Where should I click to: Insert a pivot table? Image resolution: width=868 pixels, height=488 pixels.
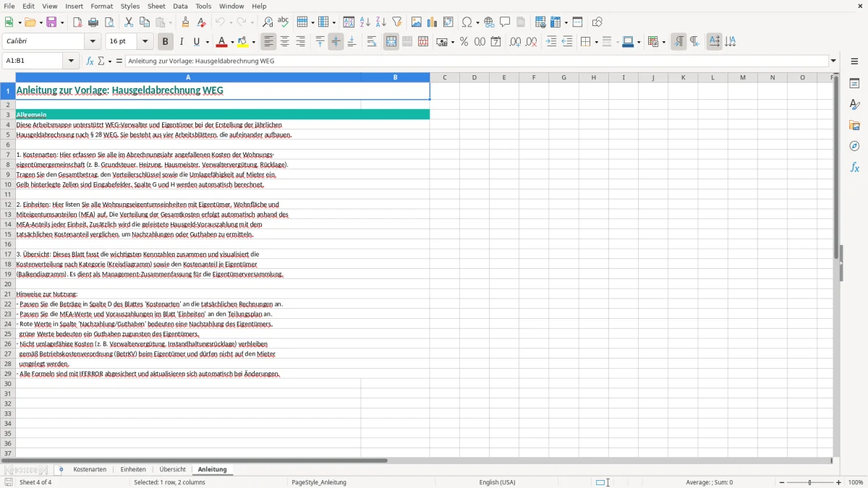tap(448, 22)
